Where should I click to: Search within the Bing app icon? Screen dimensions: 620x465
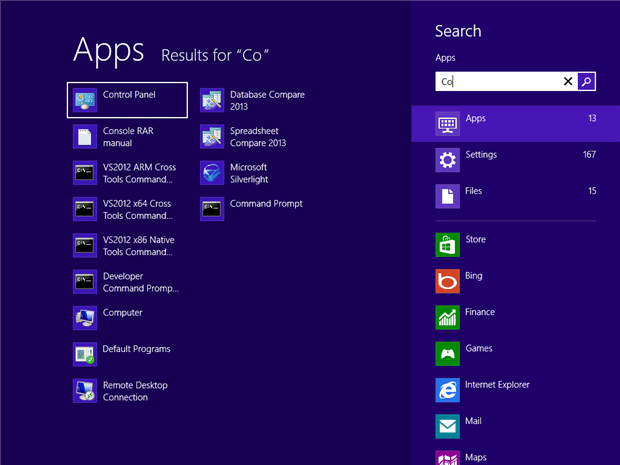[447, 281]
